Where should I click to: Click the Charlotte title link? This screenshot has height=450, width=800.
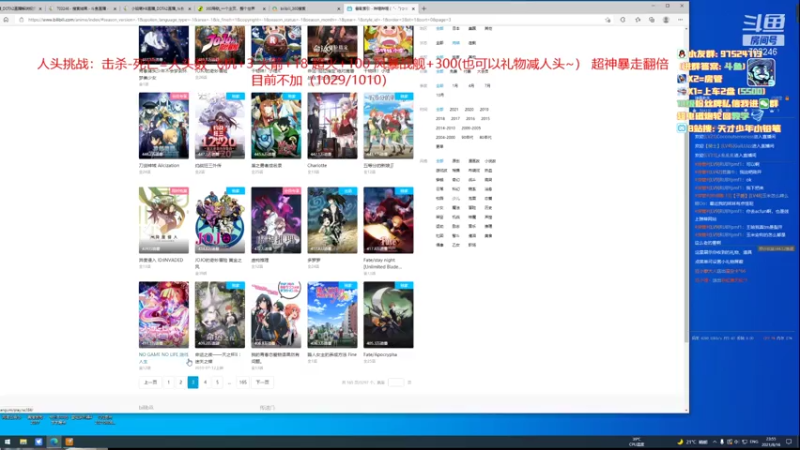(317, 165)
